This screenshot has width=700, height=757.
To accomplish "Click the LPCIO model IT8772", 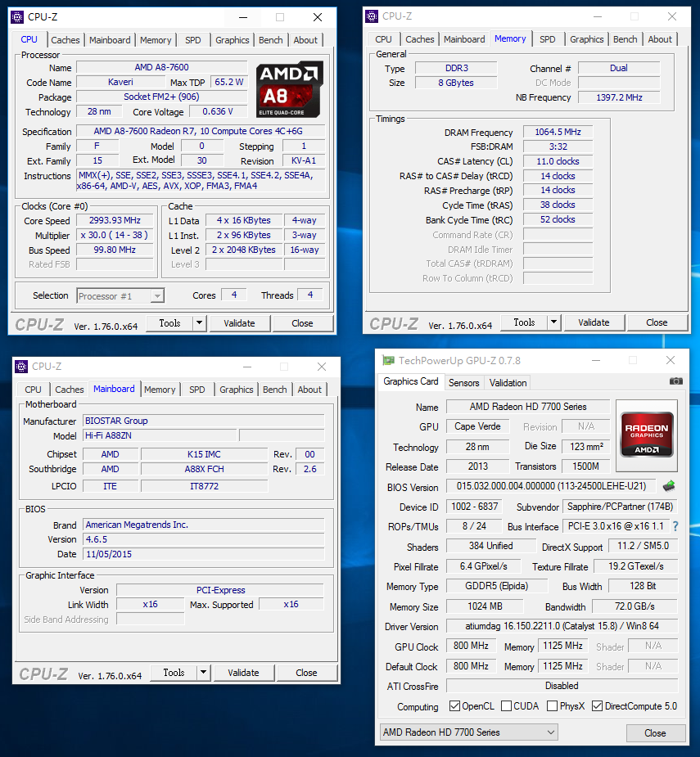I will [x=205, y=486].
